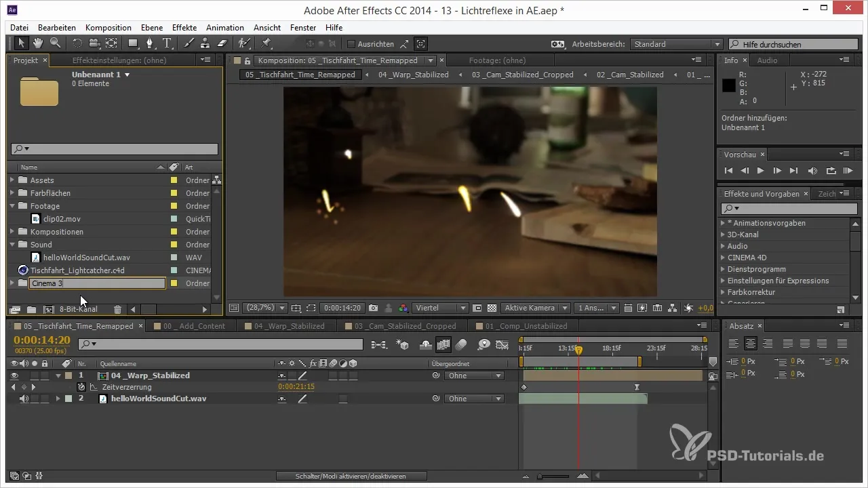Enable the Ausrichten snapping checkbox
This screenshot has height=488, width=868.
pos(351,44)
